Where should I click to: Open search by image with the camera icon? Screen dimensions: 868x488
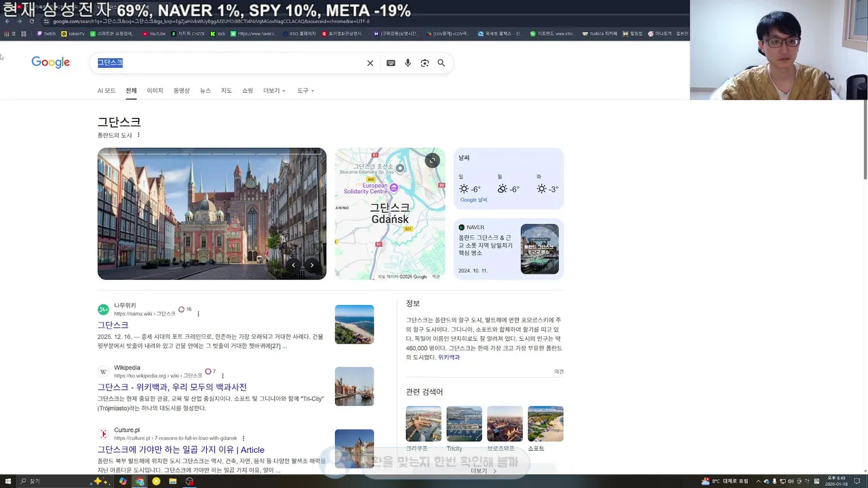425,63
